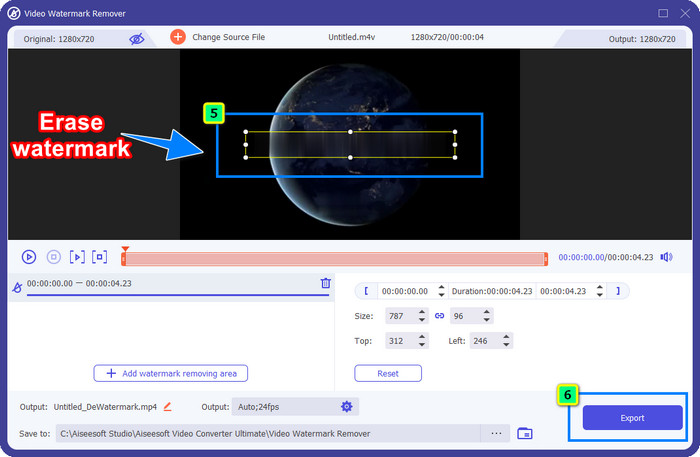Click the start time 00:00:00.00 field

(x=405, y=291)
